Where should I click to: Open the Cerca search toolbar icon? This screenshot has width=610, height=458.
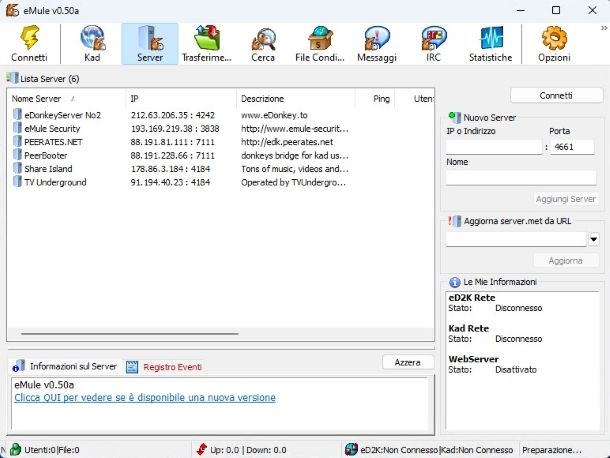point(263,39)
